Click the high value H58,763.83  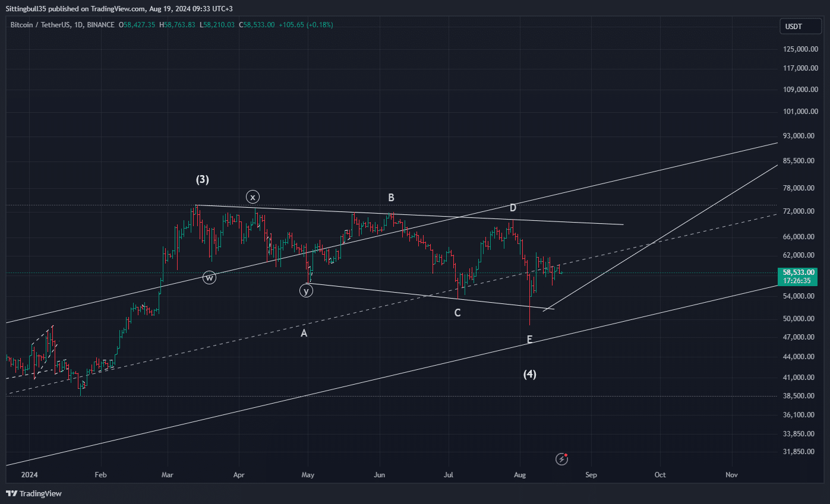178,25
